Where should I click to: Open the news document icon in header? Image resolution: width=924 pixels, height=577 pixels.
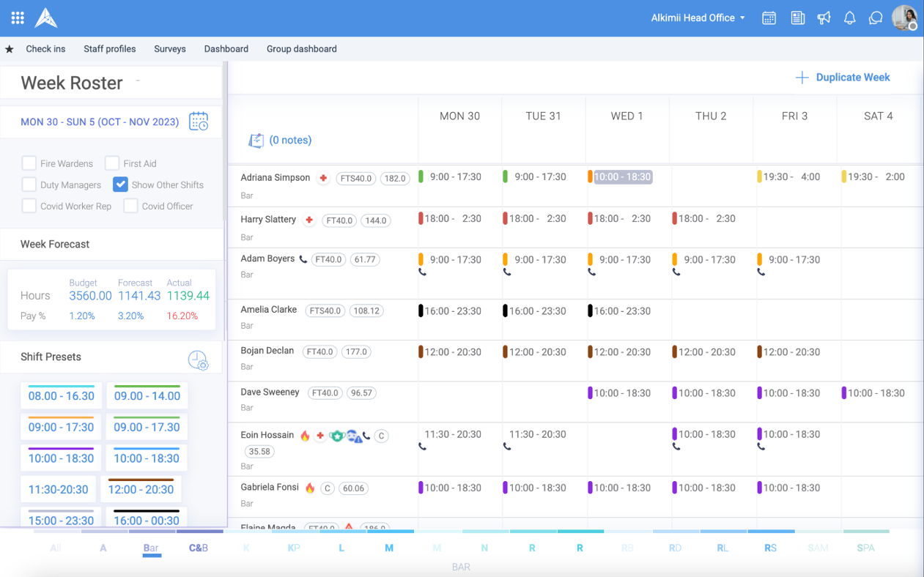click(x=798, y=18)
